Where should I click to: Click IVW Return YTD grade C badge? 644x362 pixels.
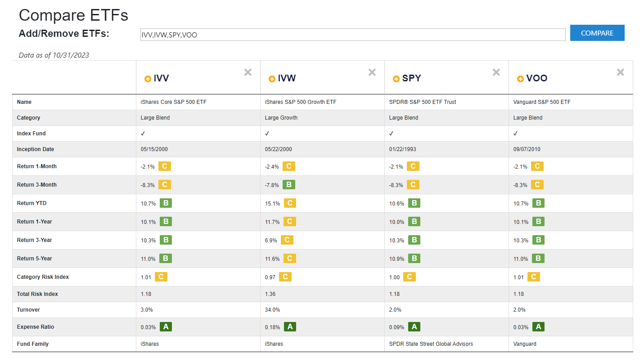point(290,203)
